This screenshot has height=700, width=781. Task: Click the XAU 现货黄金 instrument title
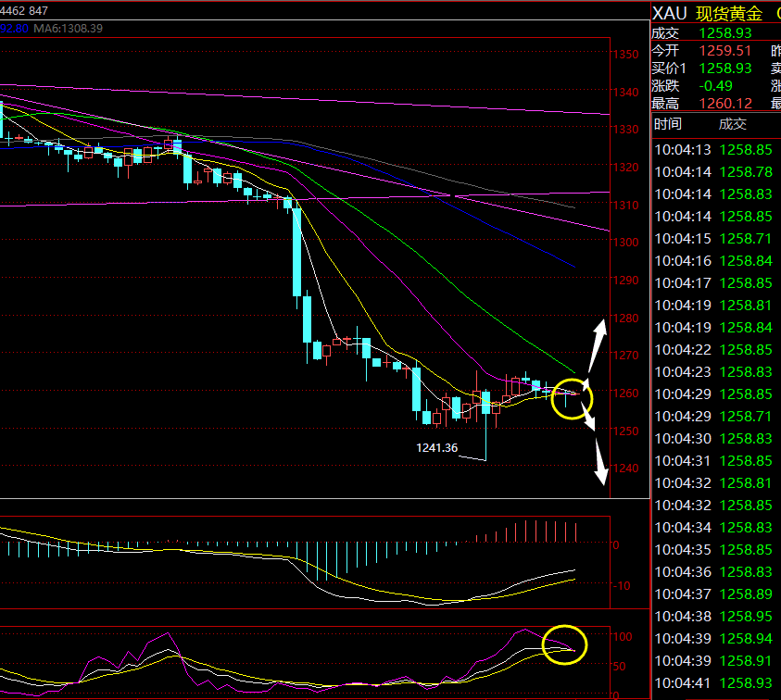[707, 13]
